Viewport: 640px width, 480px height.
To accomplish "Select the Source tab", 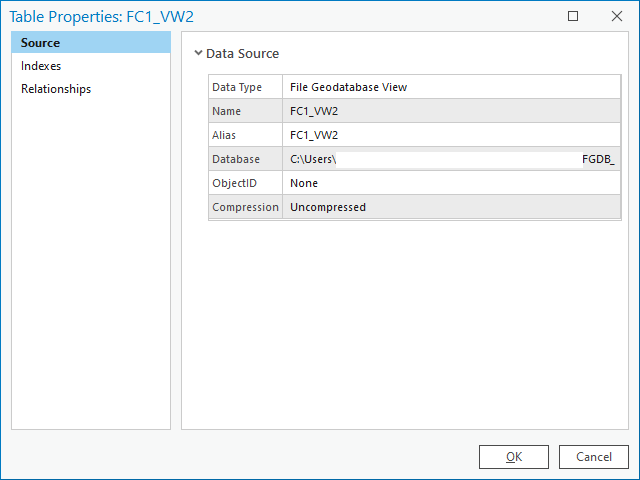I will [40, 43].
